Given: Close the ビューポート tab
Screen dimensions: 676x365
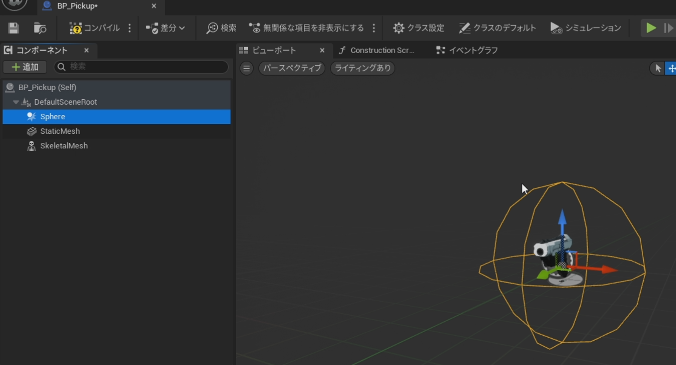Looking at the screenshot, I should 322,50.
